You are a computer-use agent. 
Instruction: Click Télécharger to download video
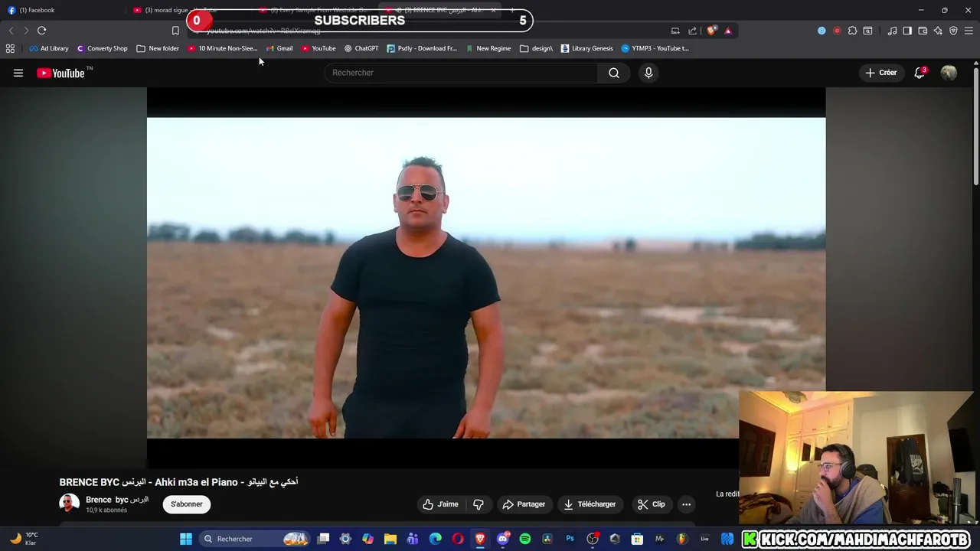[x=590, y=504]
